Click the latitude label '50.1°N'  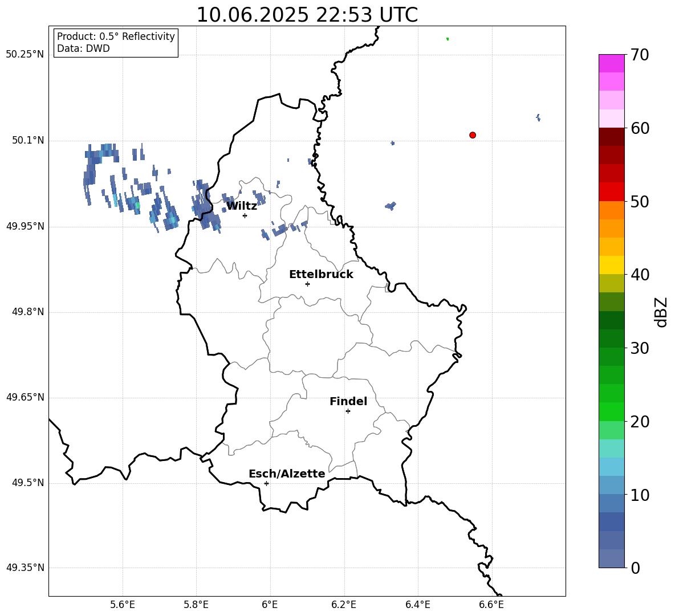[28, 140]
